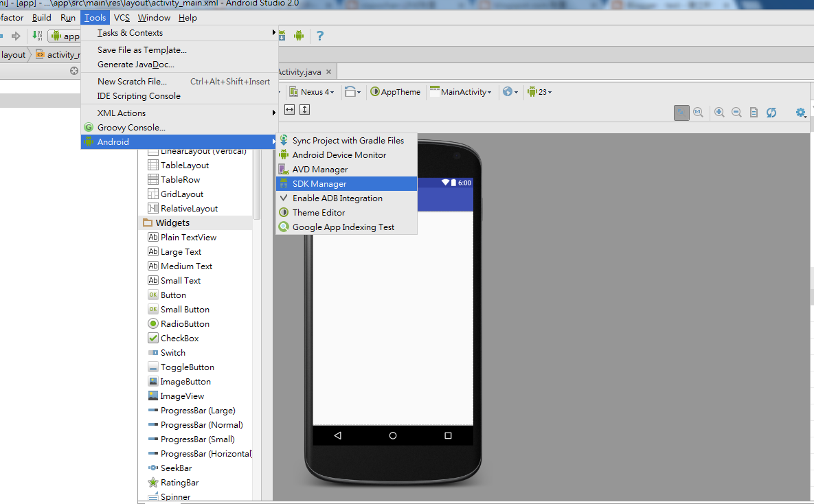Open the Nexus 4 device dropdown

coord(313,91)
